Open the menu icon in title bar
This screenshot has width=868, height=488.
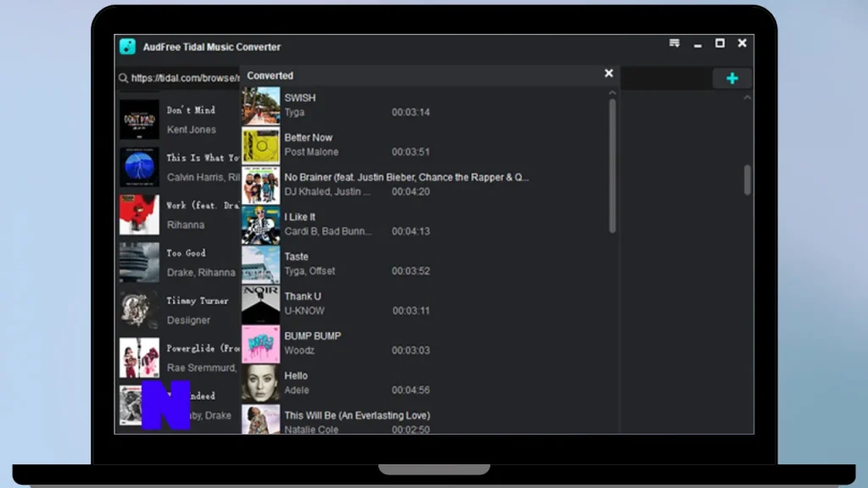674,43
